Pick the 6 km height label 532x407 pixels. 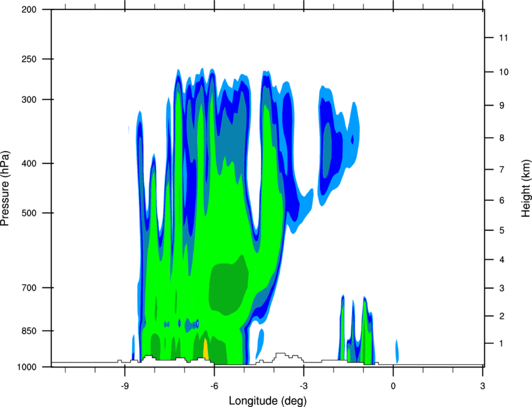[501, 200]
